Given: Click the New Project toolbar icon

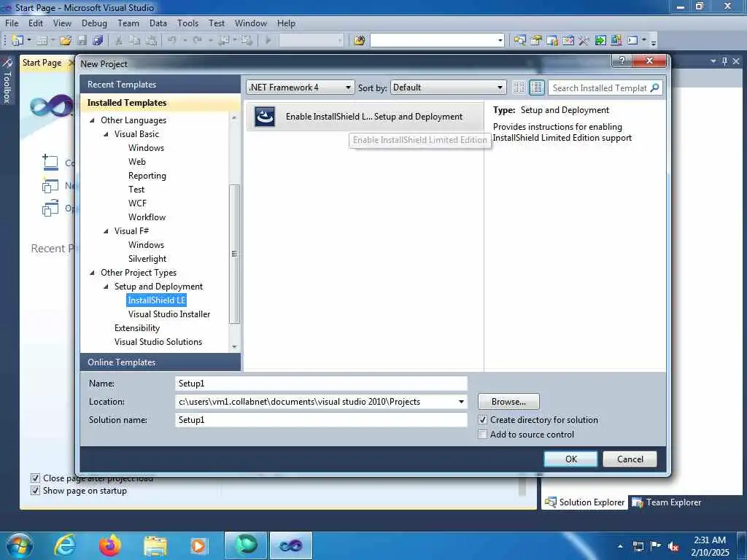Looking at the screenshot, I should [x=18, y=41].
